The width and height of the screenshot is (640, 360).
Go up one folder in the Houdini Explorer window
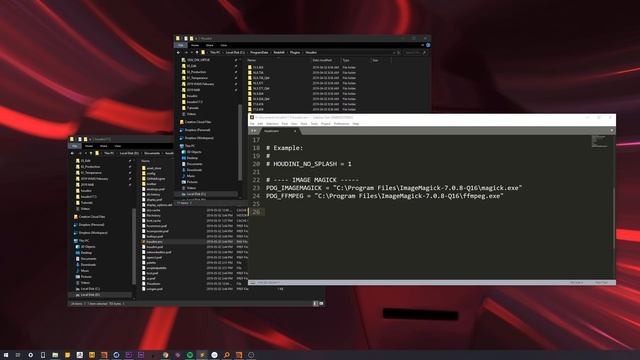point(197,53)
